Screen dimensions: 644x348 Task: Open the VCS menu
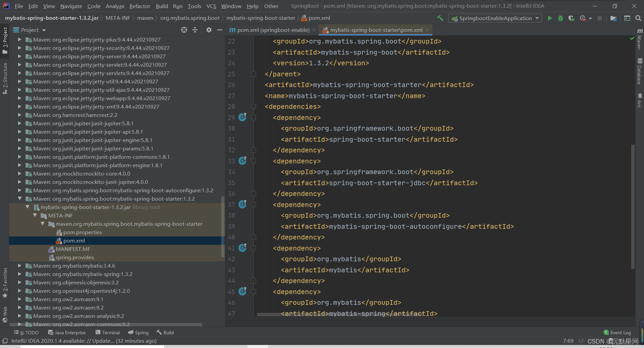click(x=211, y=6)
